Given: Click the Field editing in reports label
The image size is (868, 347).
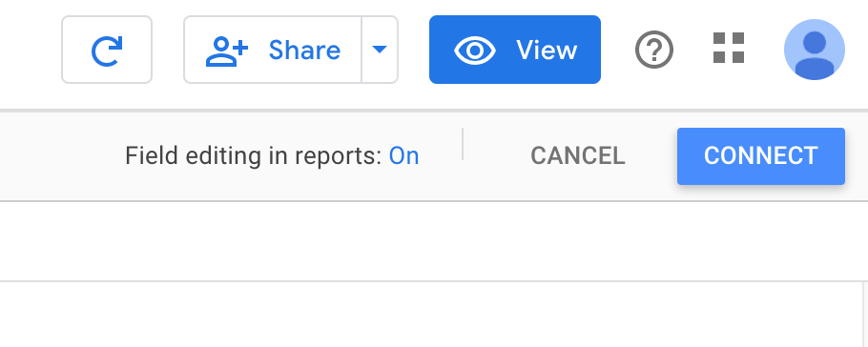Looking at the screenshot, I should click(x=254, y=156).
